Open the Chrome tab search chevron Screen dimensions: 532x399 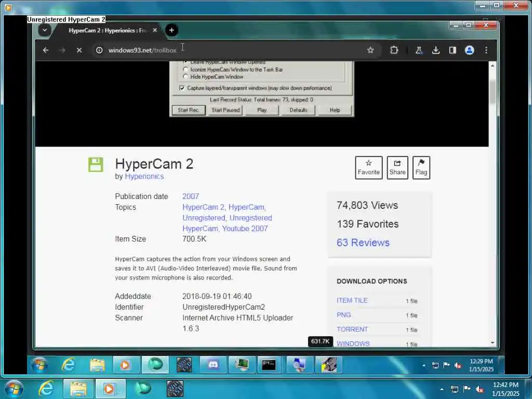45,30
